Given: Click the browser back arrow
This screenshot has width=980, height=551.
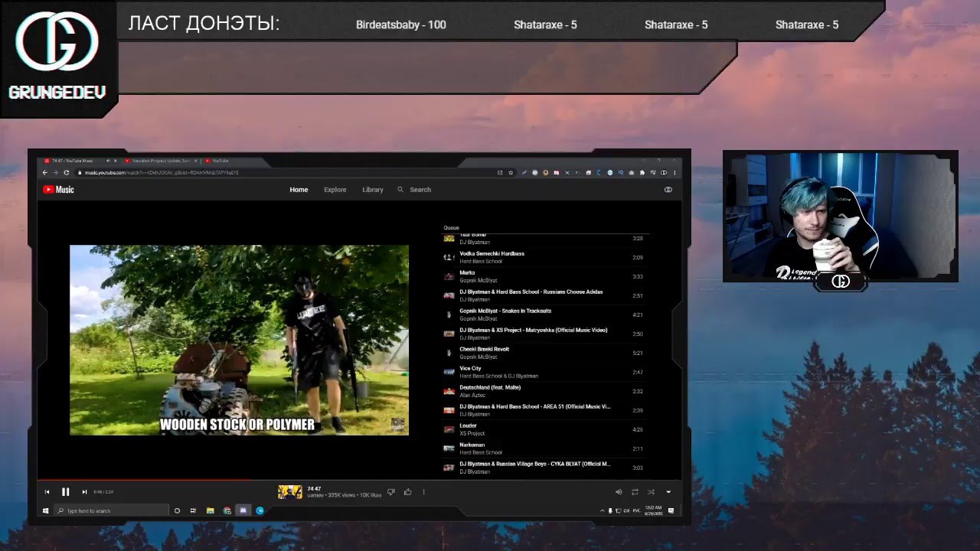Looking at the screenshot, I should click(x=45, y=172).
